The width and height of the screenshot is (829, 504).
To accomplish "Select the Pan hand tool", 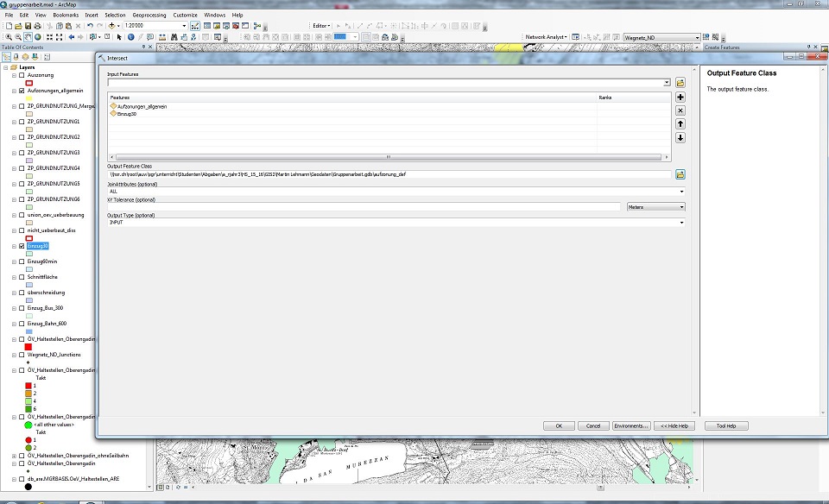I will point(28,38).
